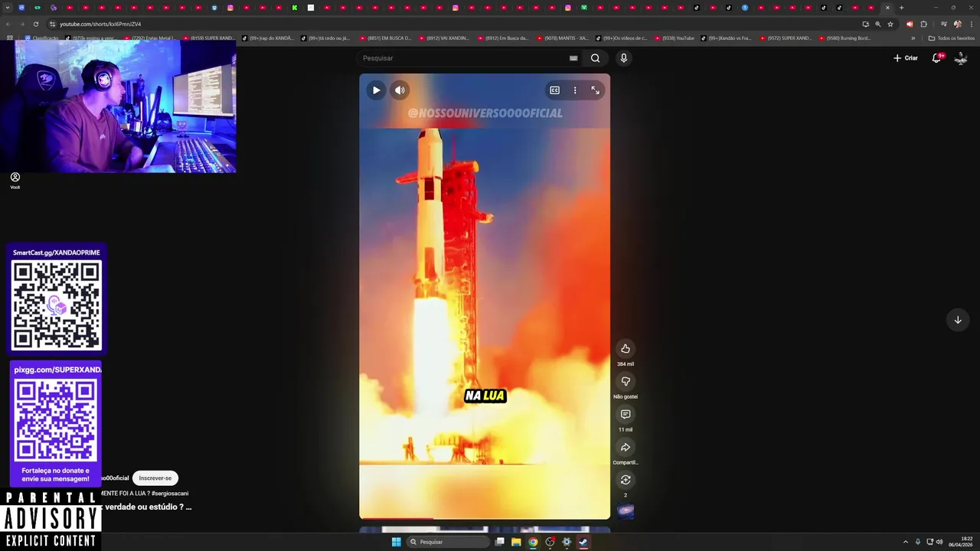Go to next Short with down arrow
980x551 pixels.
click(957, 320)
